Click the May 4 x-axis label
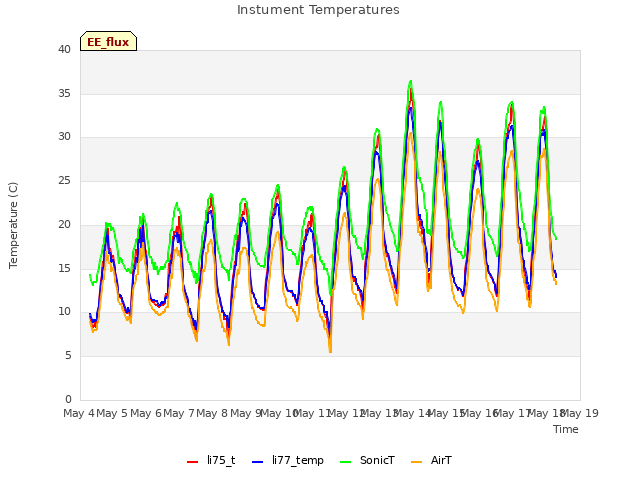Viewport: 640px width, 480px height. point(79,413)
